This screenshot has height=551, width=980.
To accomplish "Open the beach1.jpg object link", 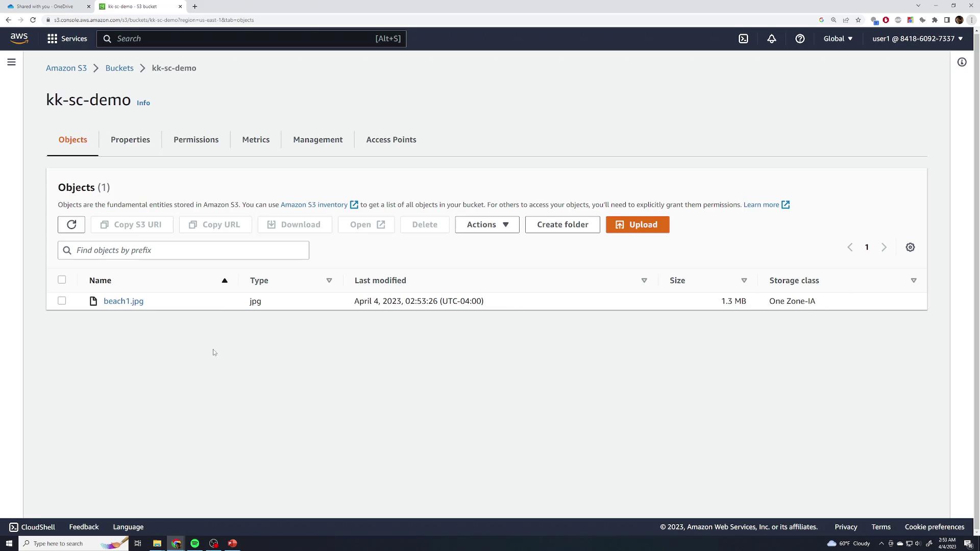I will click(124, 301).
